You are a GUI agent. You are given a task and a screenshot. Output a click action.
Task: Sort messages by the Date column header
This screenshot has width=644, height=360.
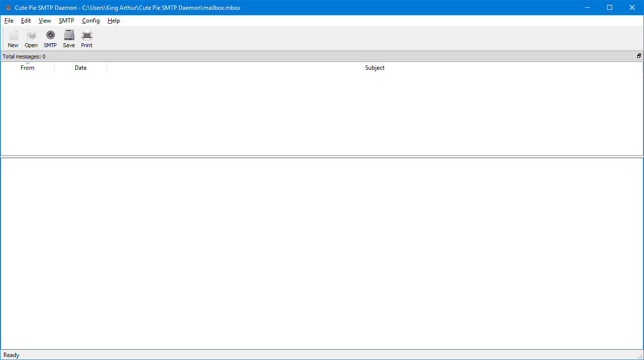[x=81, y=68]
